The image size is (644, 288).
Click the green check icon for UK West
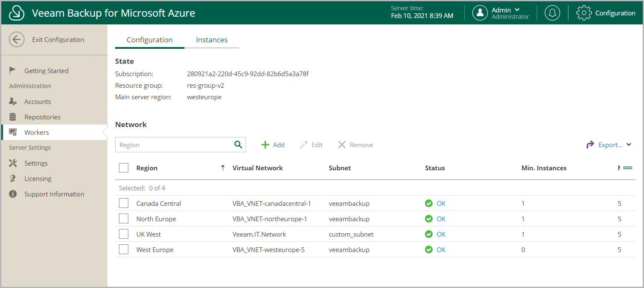(x=429, y=234)
